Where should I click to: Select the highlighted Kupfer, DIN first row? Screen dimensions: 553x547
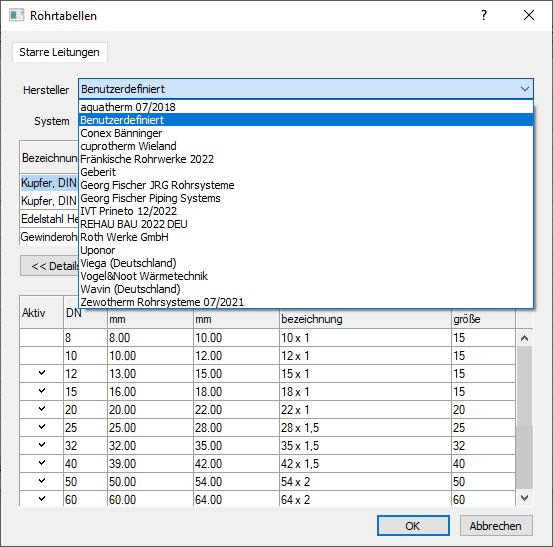[x=49, y=183]
